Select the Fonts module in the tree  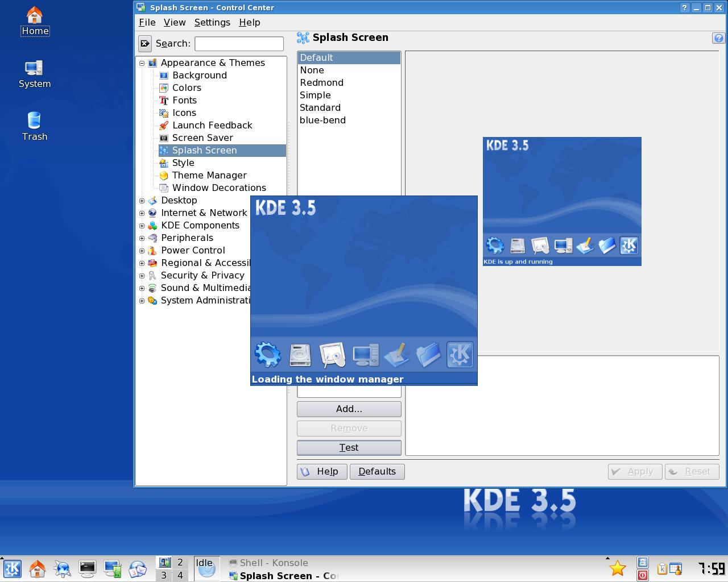click(x=184, y=101)
